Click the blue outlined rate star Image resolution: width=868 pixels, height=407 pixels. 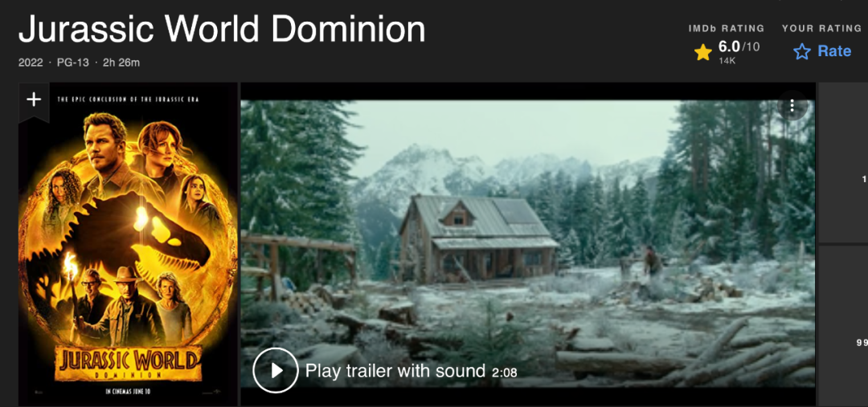(x=801, y=52)
